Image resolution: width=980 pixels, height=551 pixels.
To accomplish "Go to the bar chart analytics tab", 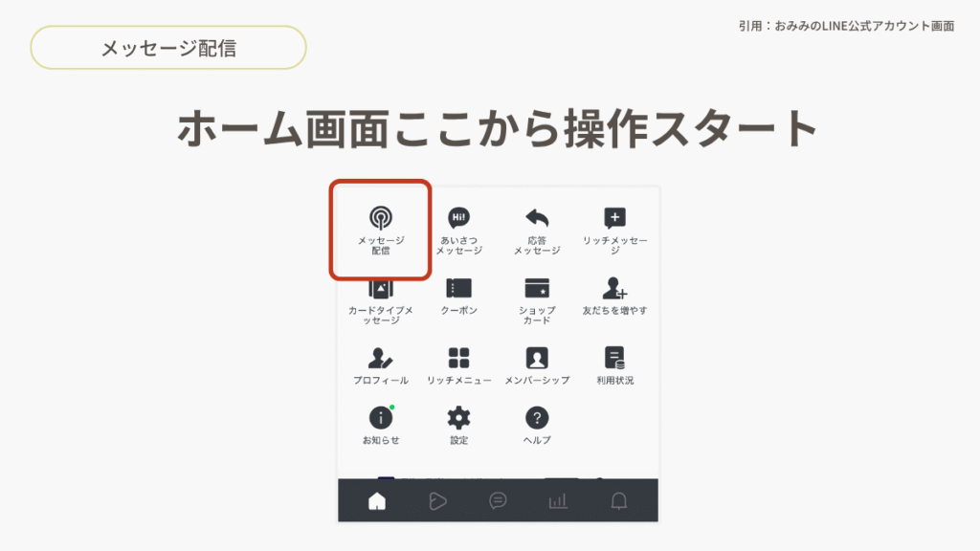I will coord(557,500).
